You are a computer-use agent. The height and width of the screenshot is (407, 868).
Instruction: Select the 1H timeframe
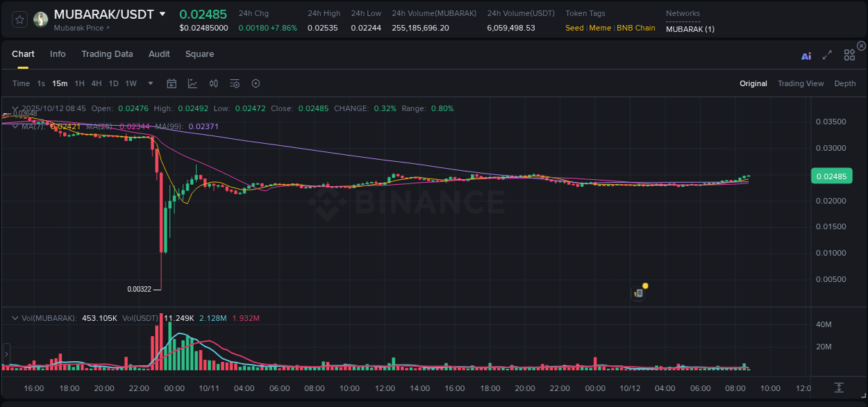pos(79,83)
